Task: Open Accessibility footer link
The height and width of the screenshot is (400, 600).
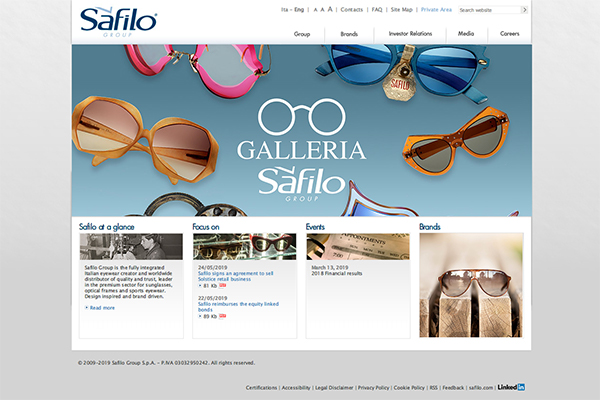Action: coord(296,388)
